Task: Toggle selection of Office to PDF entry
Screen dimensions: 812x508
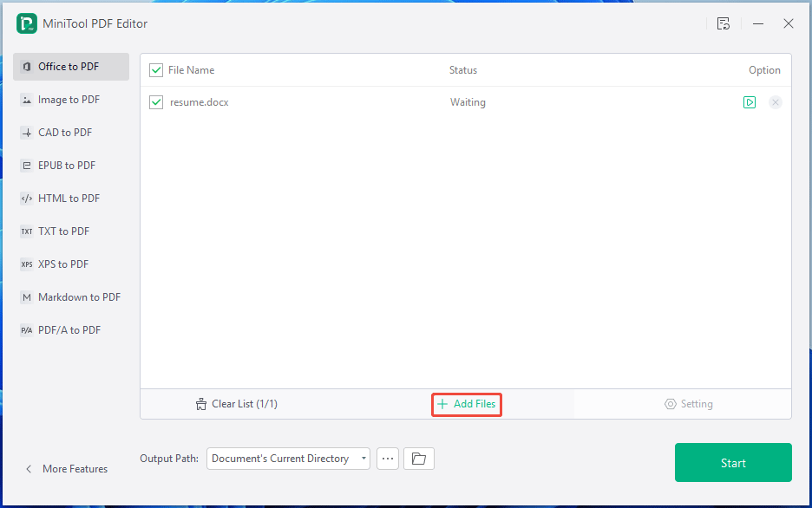Action: [x=71, y=66]
